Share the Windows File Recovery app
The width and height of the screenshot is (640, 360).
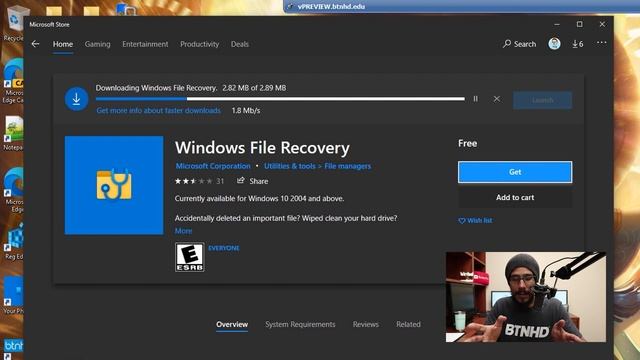(x=253, y=181)
